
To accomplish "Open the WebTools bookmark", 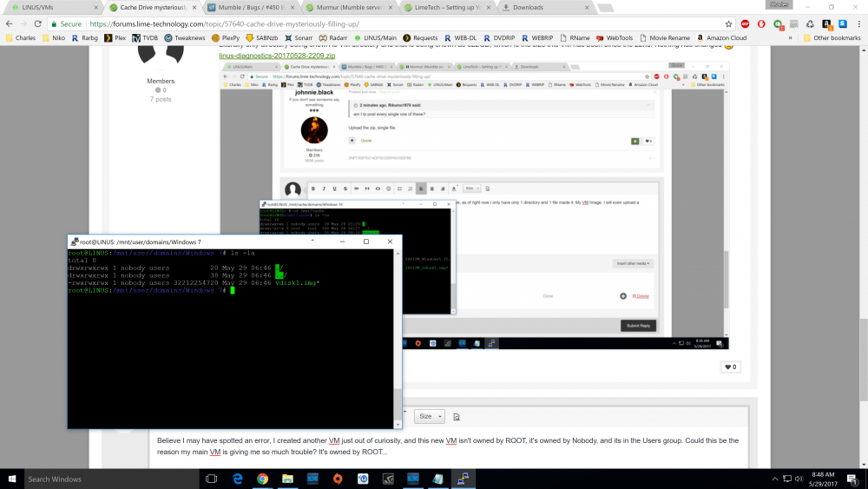I will (x=615, y=38).
